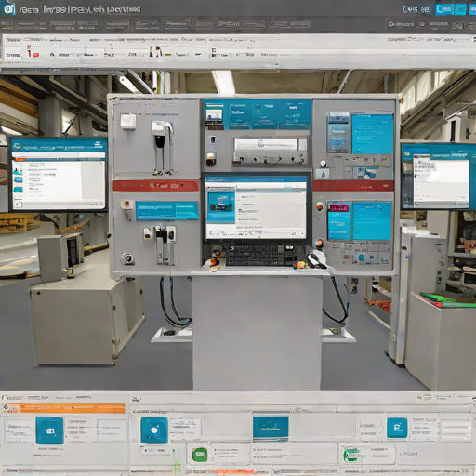The height and width of the screenshot is (476, 476).
Task: Select the central kiosk monitor screen
Action: [256, 206]
